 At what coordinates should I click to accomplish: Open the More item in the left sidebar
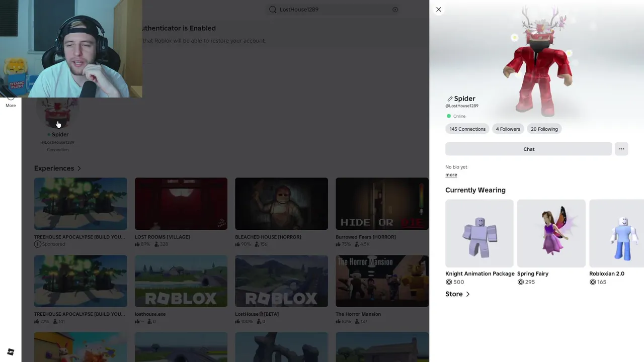click(11, 102)
